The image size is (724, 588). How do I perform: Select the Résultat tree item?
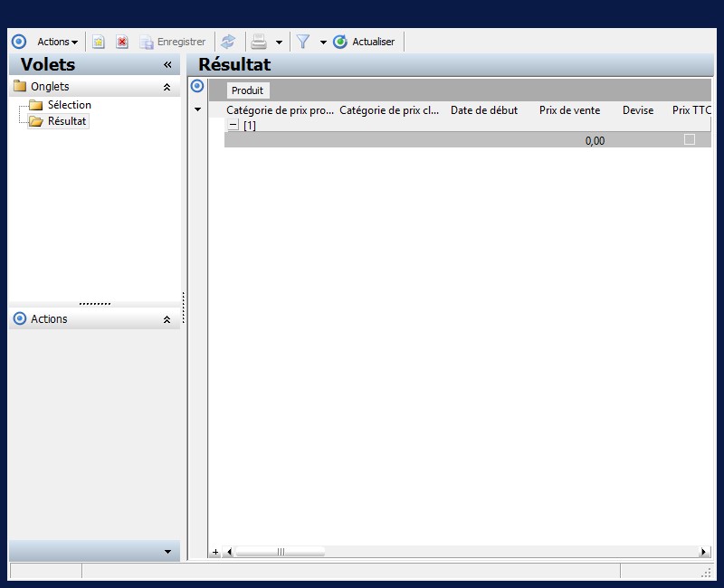pyautogui.click(x=67, y=121)
